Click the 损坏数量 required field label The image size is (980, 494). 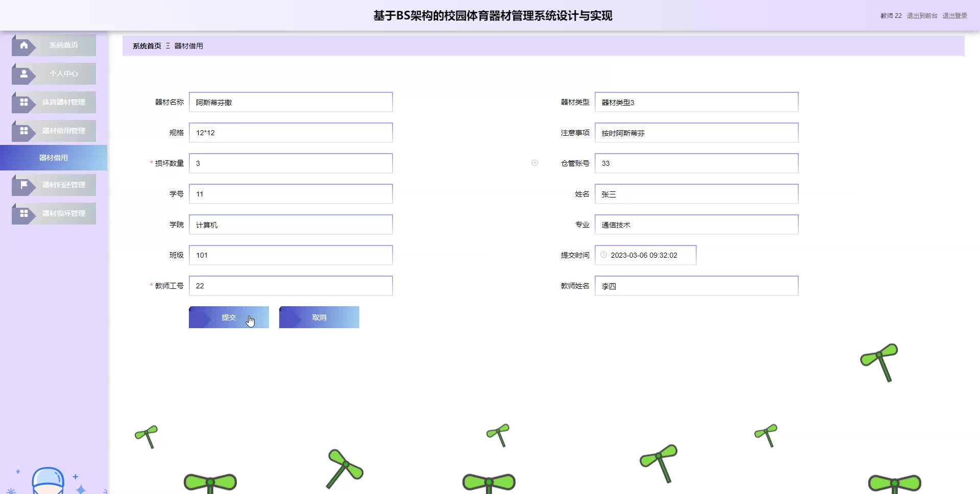[x=169, y=163]
